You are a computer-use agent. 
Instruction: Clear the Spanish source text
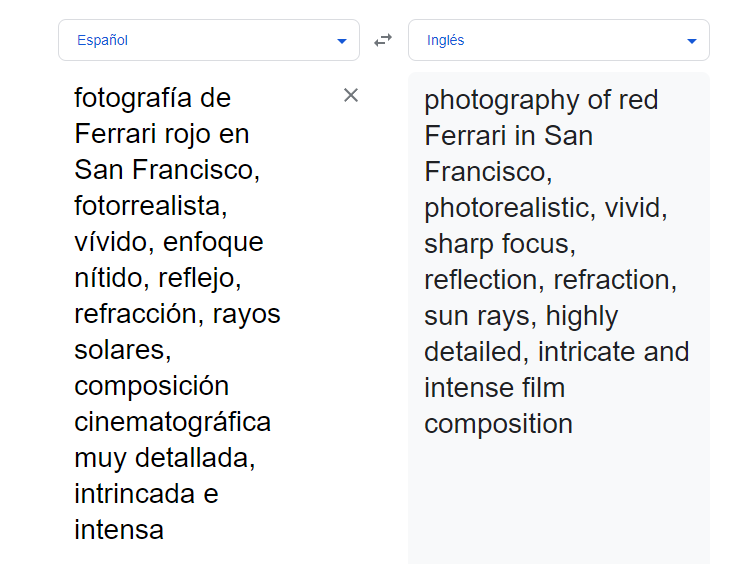coord(351,95)
